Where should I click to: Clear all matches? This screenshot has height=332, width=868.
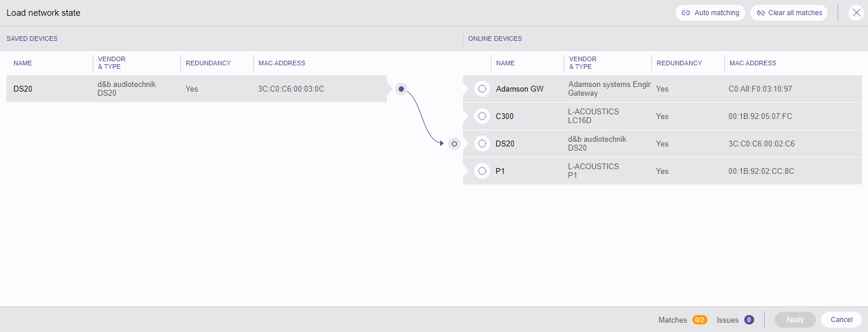pos(789,13)
